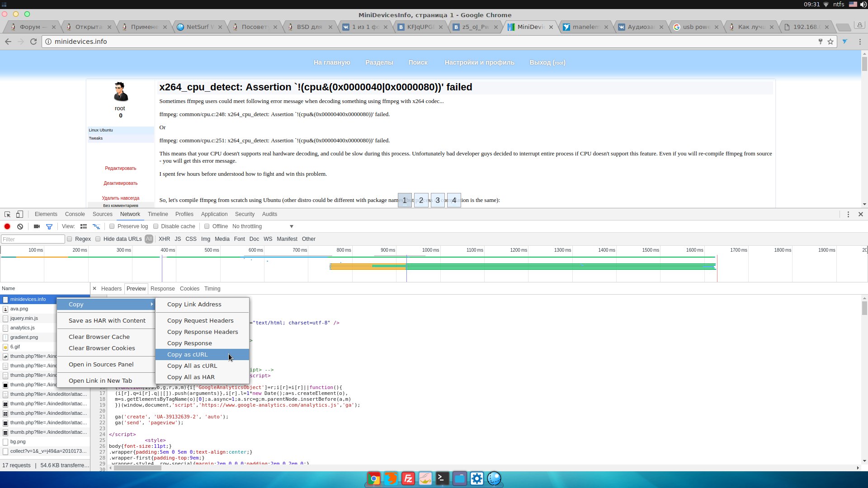Open No throttling dropdown
The width and height of the screenshot is (868, 488).
263,226
